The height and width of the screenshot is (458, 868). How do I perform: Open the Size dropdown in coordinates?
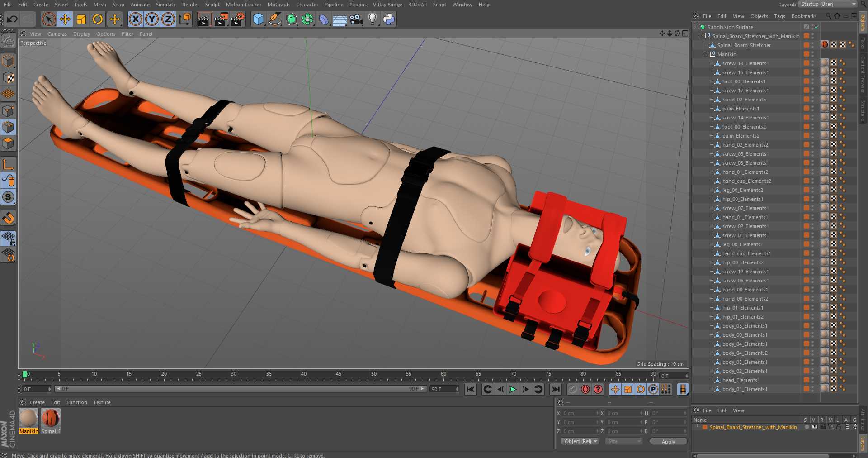click(x=623, y=441)
